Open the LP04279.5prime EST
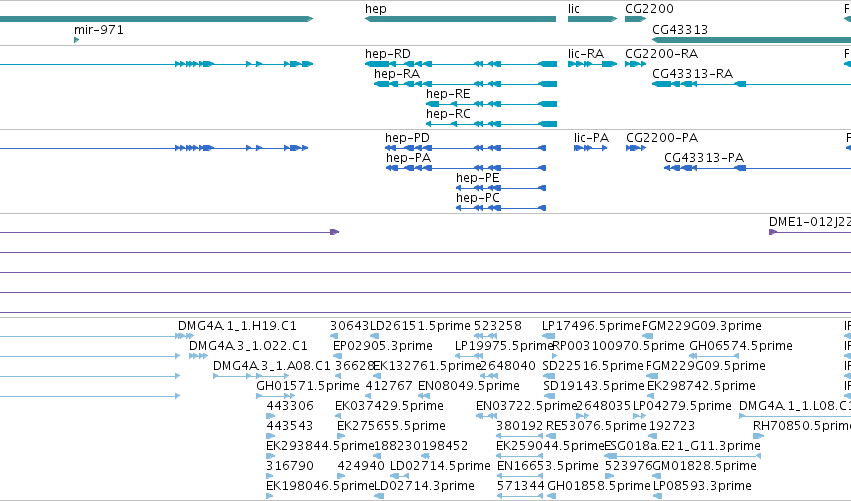Image resolution: width=851 pixels, height=501 pixels. click(x=640, y=416)
